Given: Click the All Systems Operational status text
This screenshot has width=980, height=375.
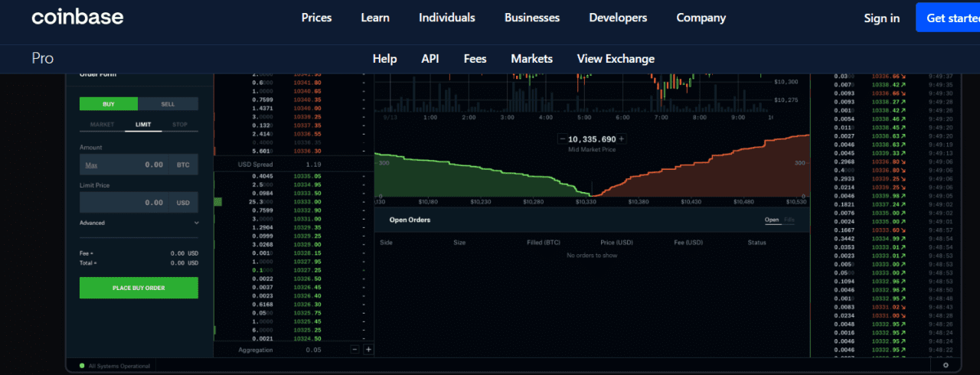Looking at the screenshot, I should tap(119, 366).
